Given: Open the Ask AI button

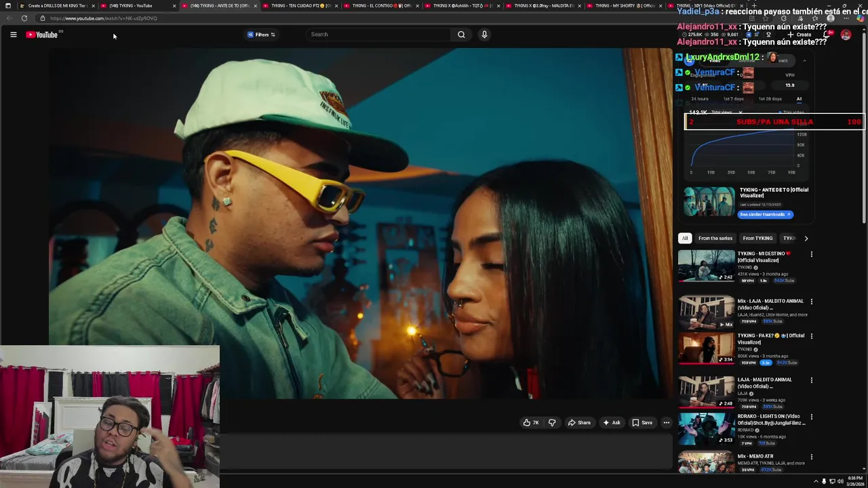Looking at the screenshot, I should (612, 423).
